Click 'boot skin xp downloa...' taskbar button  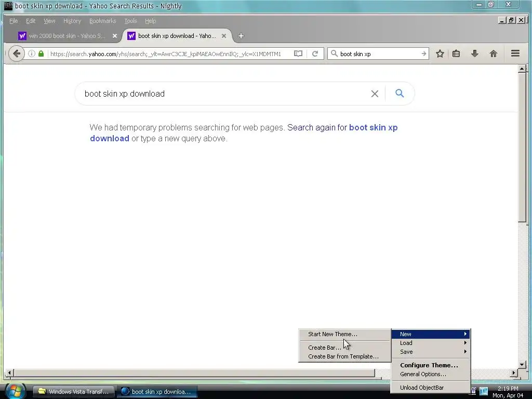(157, 391)
